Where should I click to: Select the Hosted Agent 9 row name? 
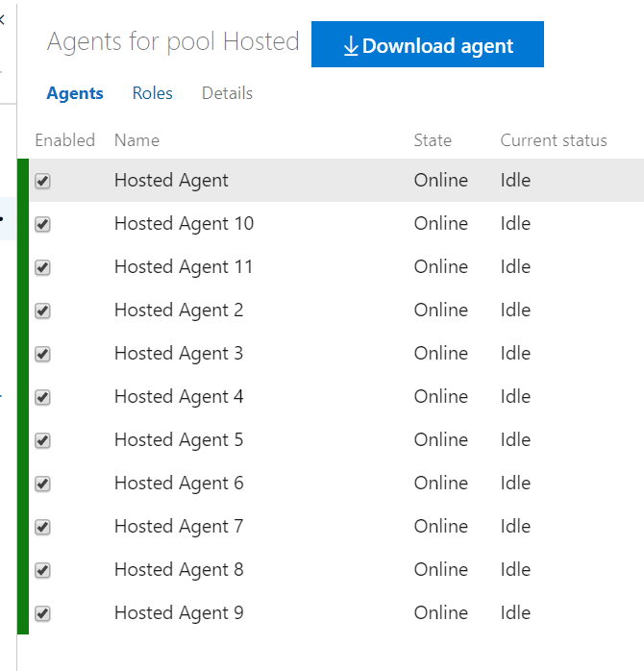pyautogui.click(x=179, y=613)
